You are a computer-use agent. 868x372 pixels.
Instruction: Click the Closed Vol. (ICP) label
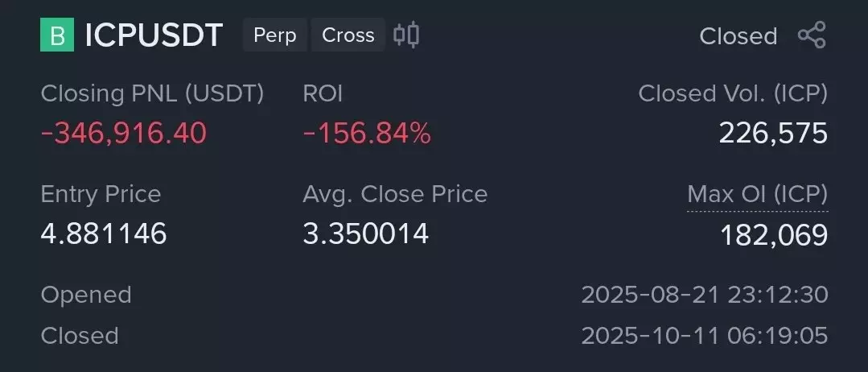tap(733, 93)
